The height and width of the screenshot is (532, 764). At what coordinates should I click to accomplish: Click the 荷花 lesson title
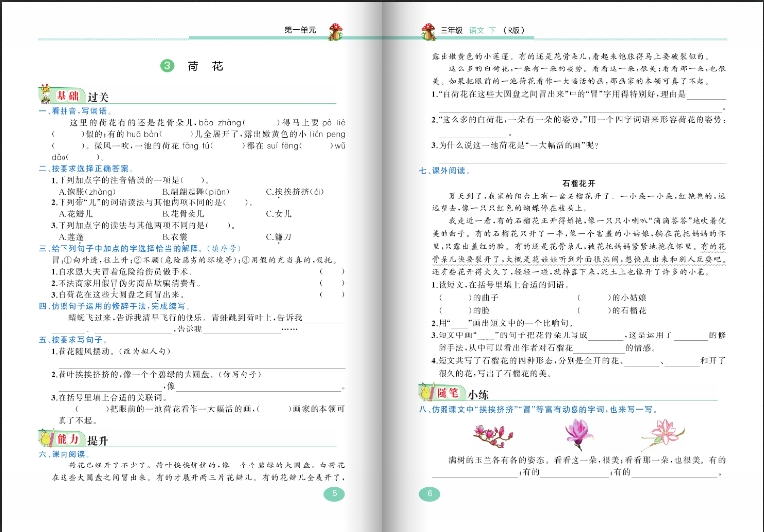point(205,67)
